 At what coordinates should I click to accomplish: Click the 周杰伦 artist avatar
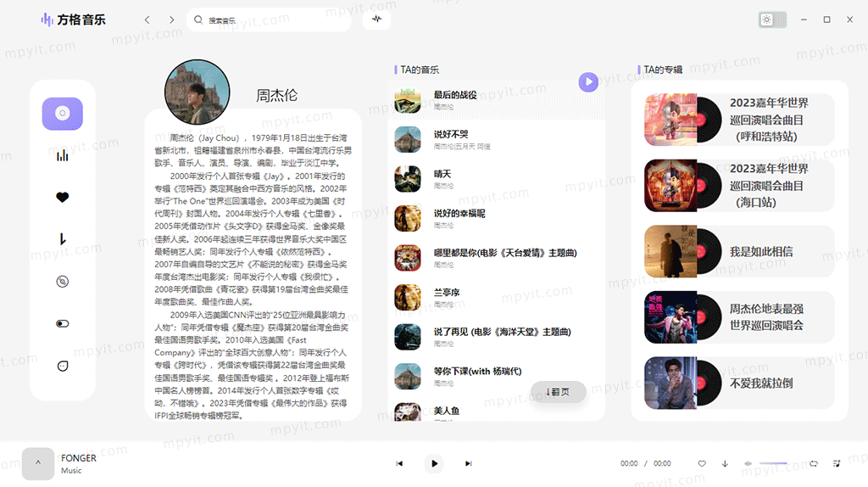197,92
